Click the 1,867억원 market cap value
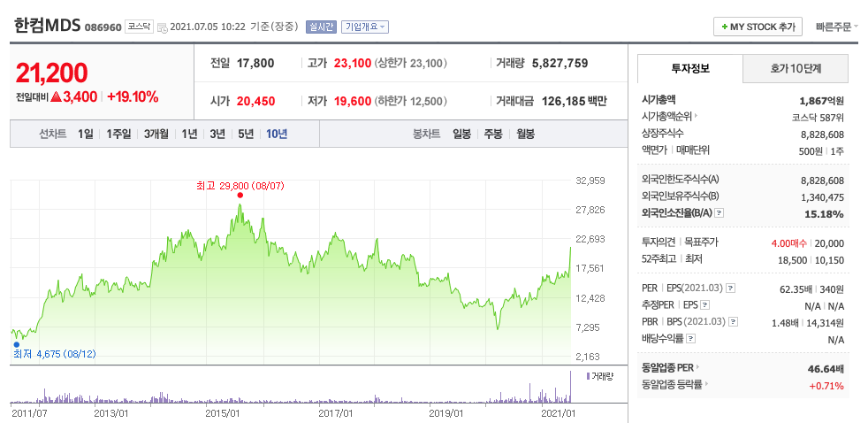Screen dimensions: 868x423 822,100
